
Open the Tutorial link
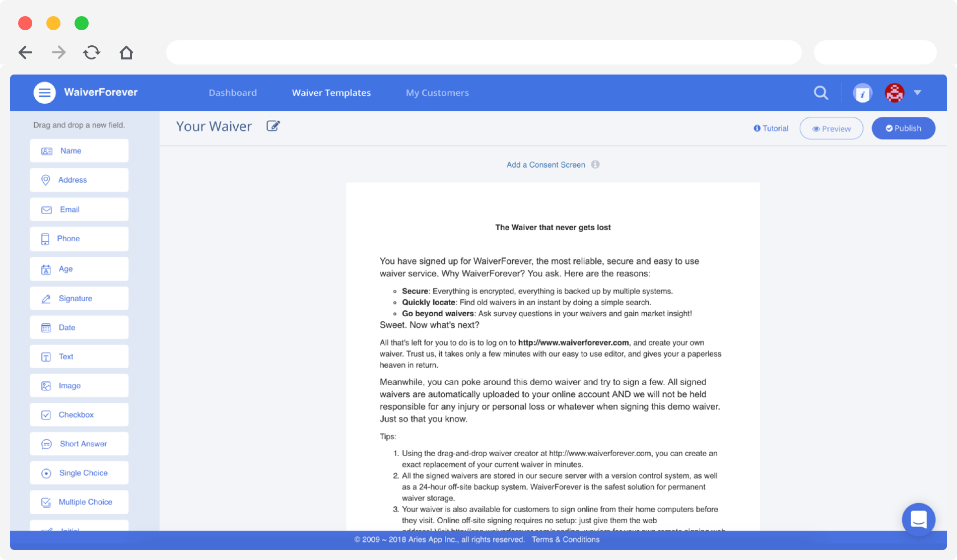(771, 128)
